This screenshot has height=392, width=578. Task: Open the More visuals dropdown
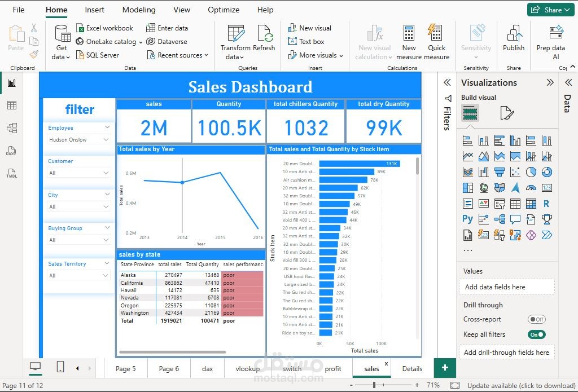tap(316, 55)
